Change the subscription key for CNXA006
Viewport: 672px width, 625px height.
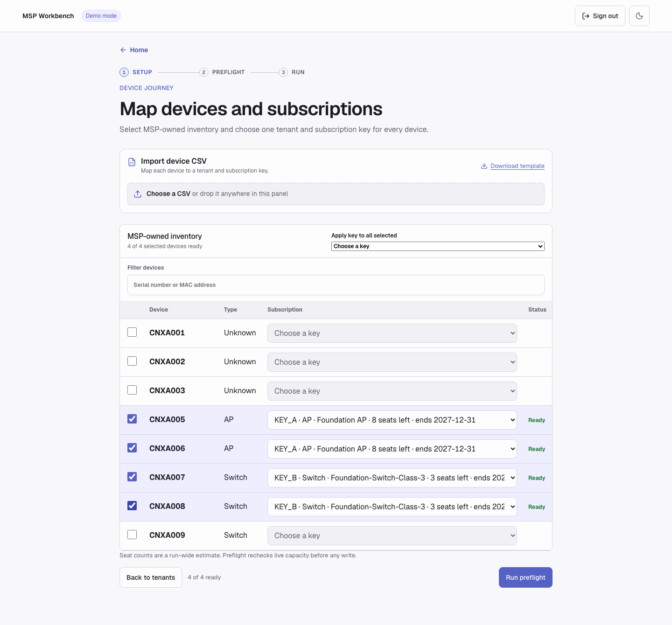click(x=392, y=449)
